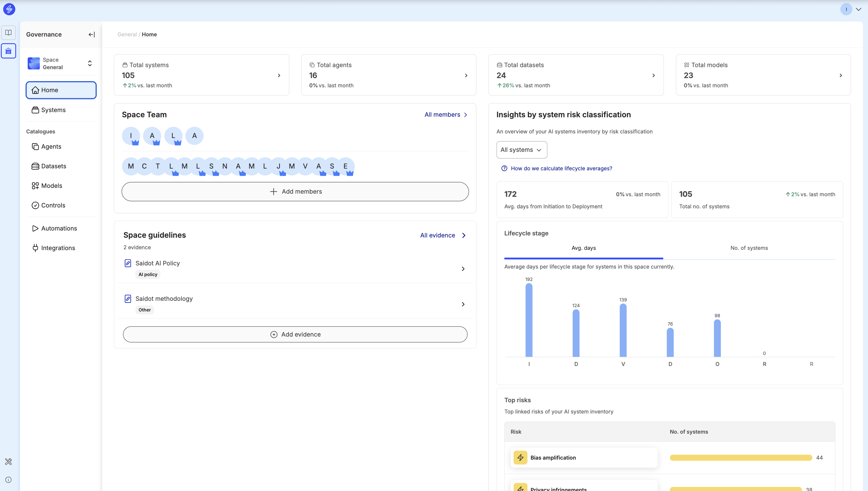
Task: Open Total agents card arrow
Action: 466,75
